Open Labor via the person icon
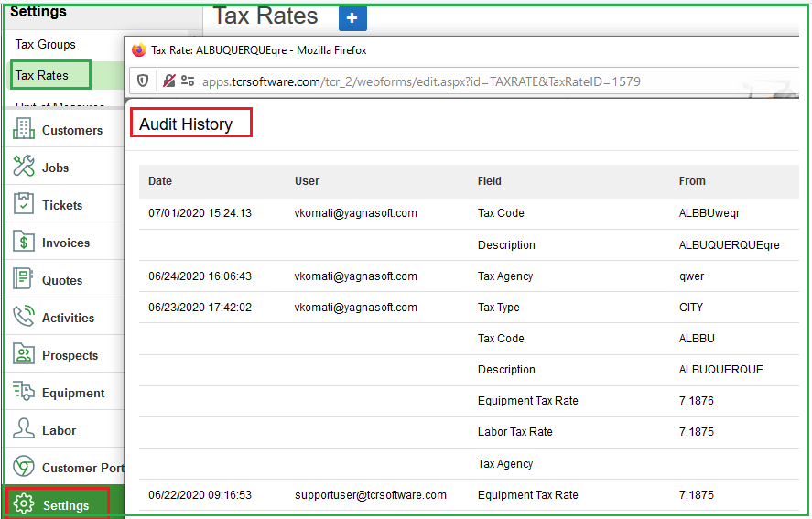 24,430
